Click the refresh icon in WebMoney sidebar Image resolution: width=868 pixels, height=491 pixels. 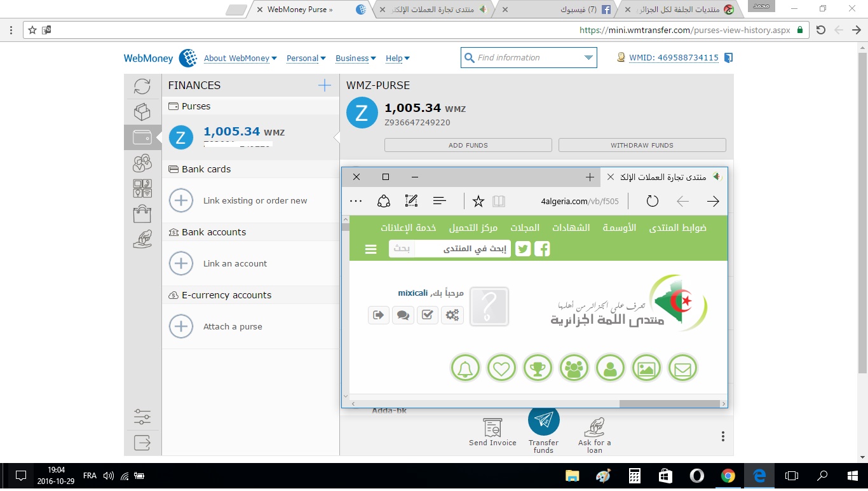tap(142, 86)
